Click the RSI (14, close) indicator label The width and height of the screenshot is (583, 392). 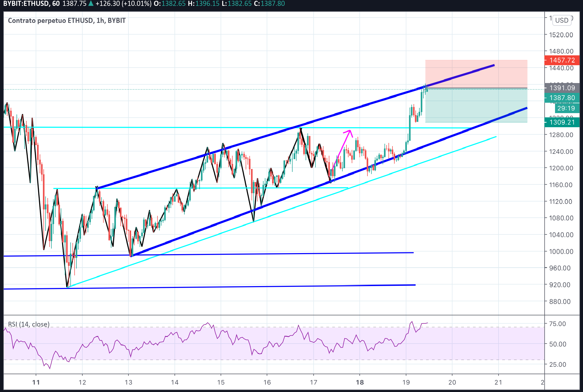(x=29, y=324)
